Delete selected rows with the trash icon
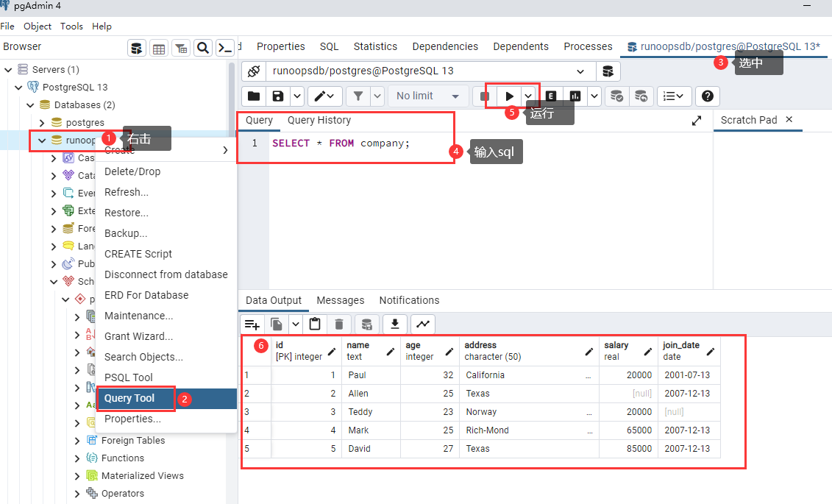The height and width of the screenshot is (504, 832). tap(338, 324)
